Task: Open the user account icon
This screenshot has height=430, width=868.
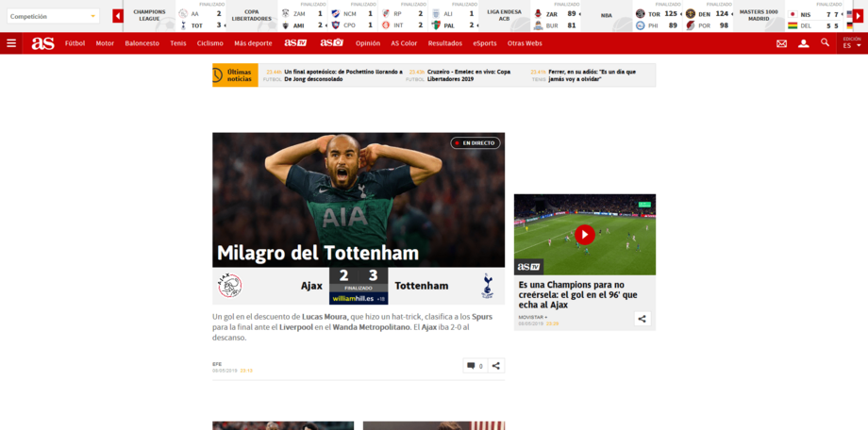Action: (x=803, y=43)
